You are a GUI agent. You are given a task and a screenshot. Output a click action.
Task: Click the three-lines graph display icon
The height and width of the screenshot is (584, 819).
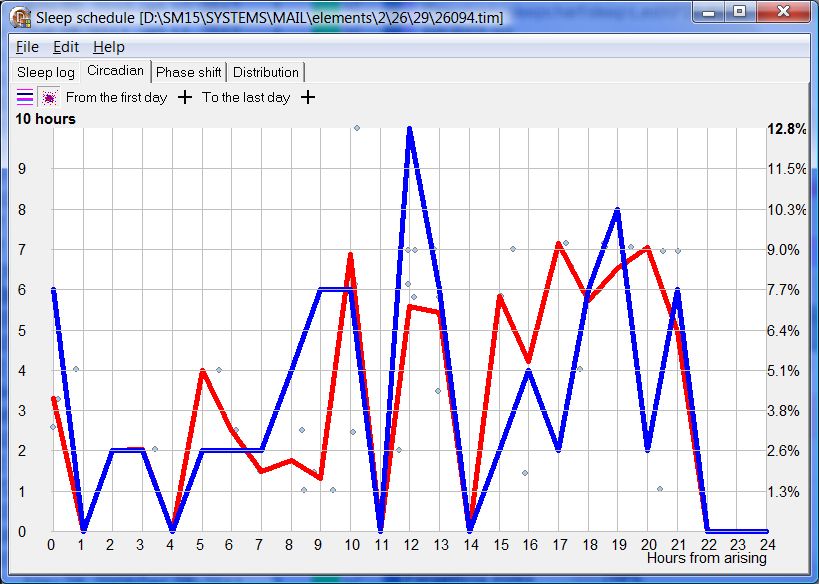(25, 97)
